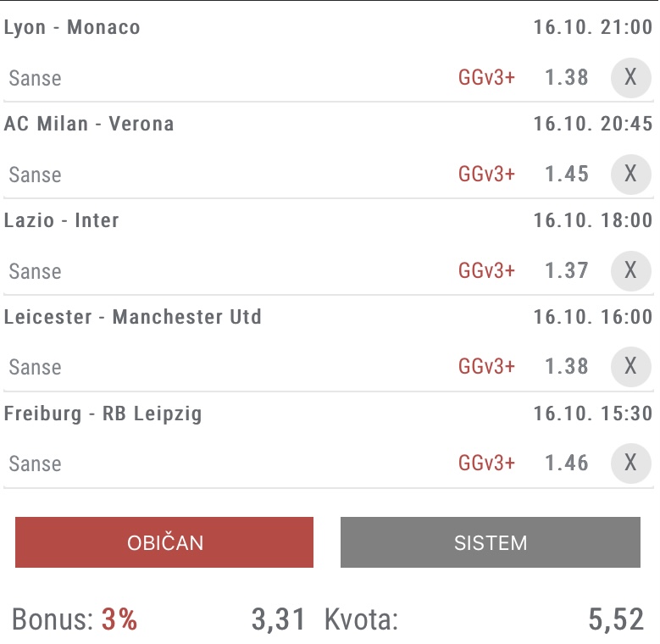This screenshot has width=660, height=644.
Task: Open the Lazio - Inter match title
Action: [x=62, y=220]
